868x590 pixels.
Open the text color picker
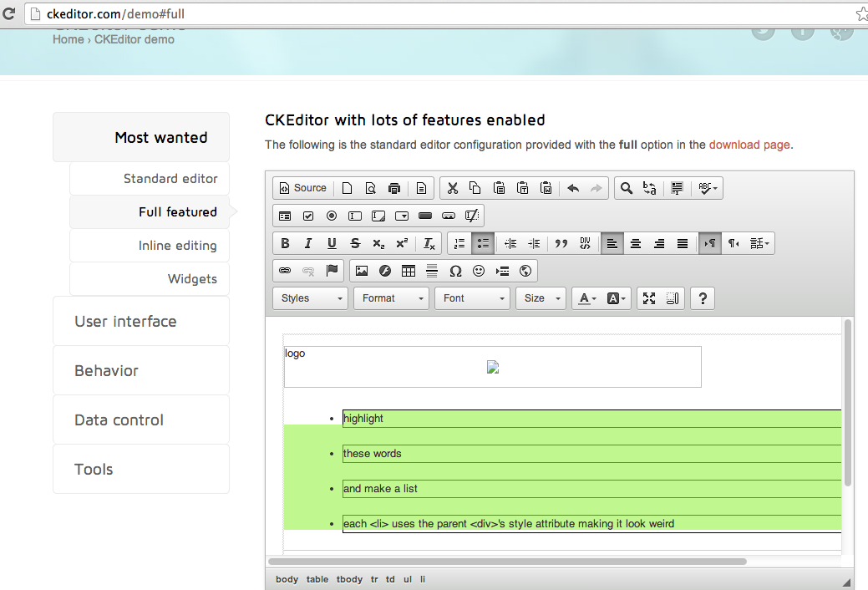point(587,298)
